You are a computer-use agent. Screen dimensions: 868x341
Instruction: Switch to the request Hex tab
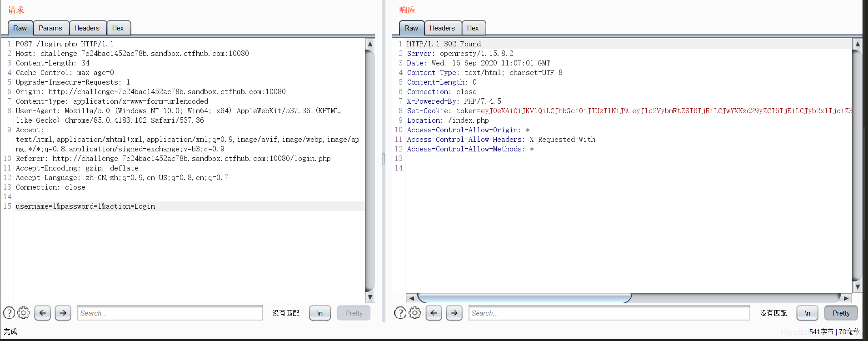[118, 28]
